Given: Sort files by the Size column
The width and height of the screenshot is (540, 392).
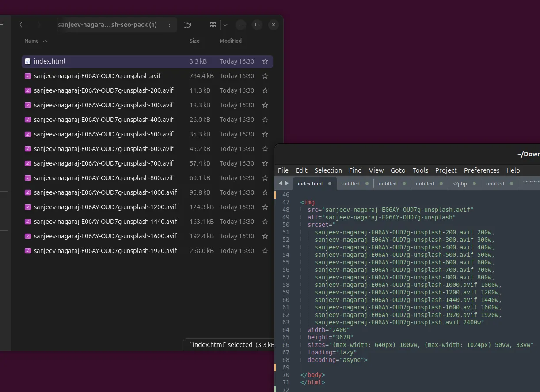Looking at the screenshot, I should 194,41.
